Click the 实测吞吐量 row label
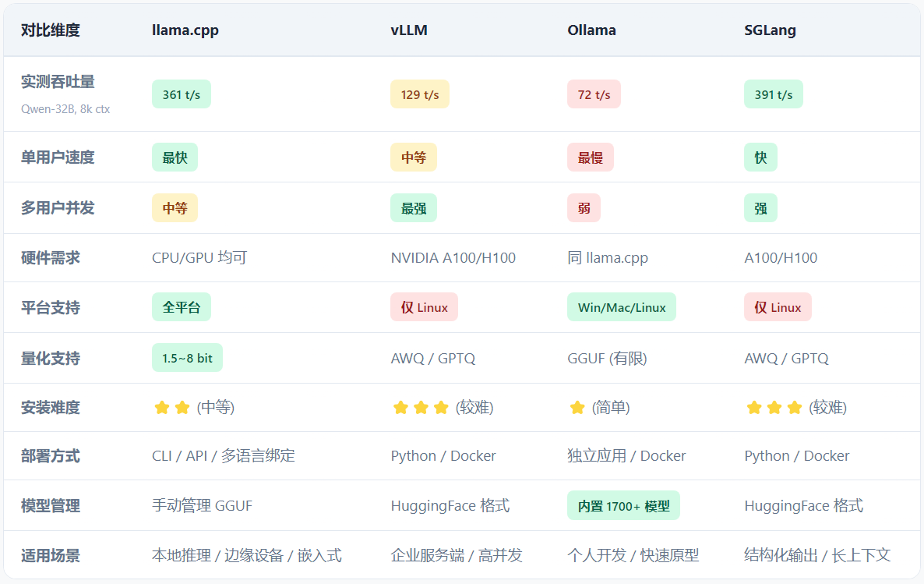Screen dimensions: 924x584 click(x=58, y=82)
